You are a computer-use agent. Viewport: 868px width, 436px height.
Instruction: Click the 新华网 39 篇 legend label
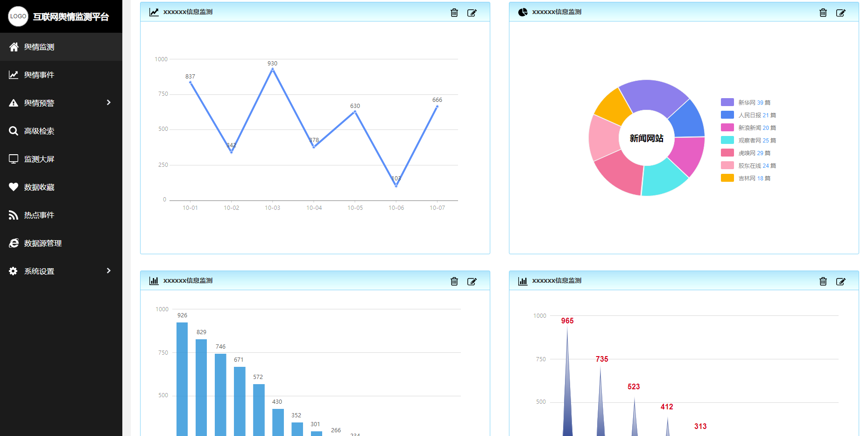click(755, 103)
